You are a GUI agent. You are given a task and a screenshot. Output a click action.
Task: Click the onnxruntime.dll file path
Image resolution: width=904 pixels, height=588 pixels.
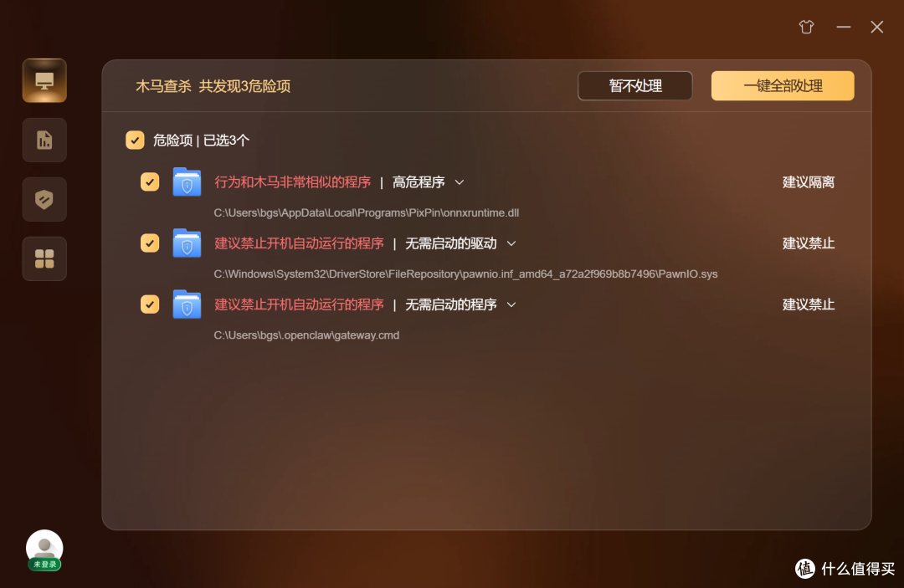[366, 212]
